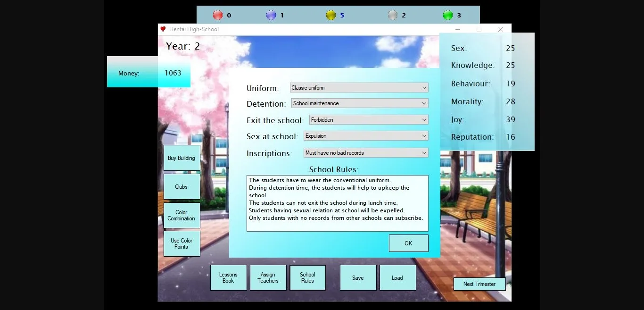Open the Buy Building menu
The width and height of the screenshot is (644, 310).
click(182, 158)
